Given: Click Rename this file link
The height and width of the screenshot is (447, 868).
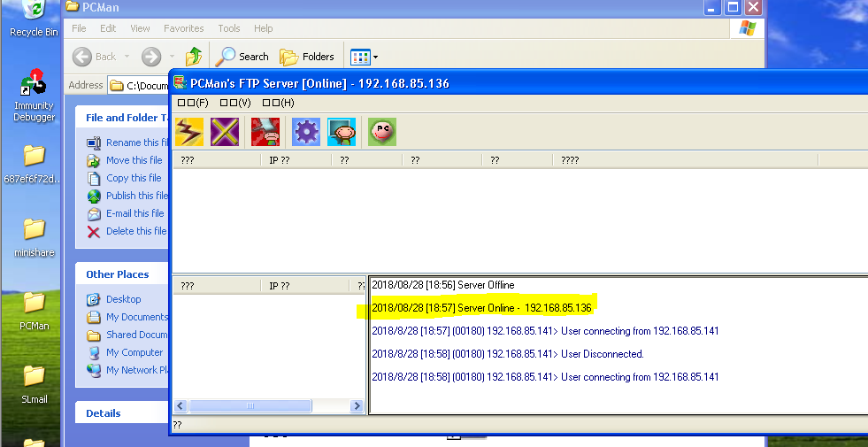Looking at the screenshot, I should pyautogui.click(x=127, y=143).
